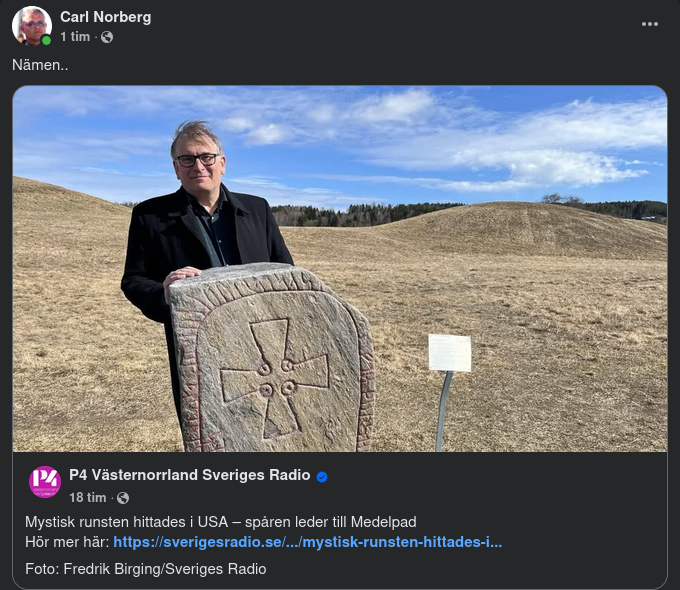Viewport: 680px width, 590px height.
Task: Open the three-dot post options menu
Action: point(650,24)
